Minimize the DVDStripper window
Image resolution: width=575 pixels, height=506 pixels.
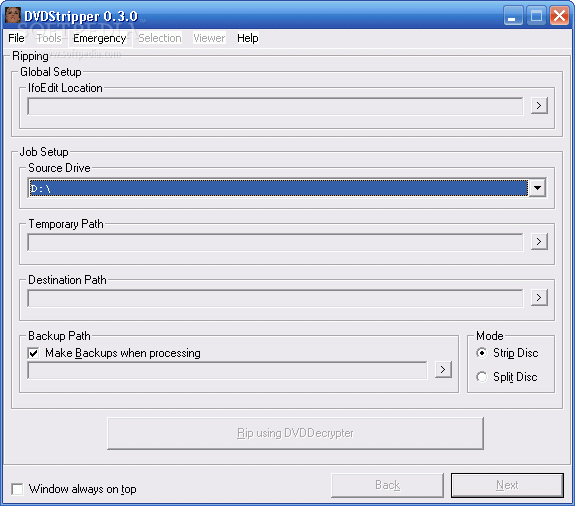tap(513, 16)
